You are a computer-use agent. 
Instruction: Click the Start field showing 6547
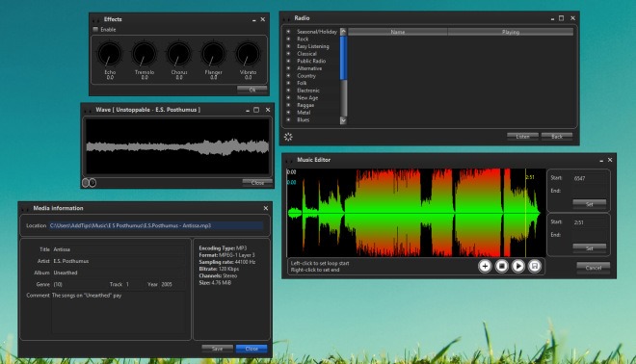pos(590,178)
